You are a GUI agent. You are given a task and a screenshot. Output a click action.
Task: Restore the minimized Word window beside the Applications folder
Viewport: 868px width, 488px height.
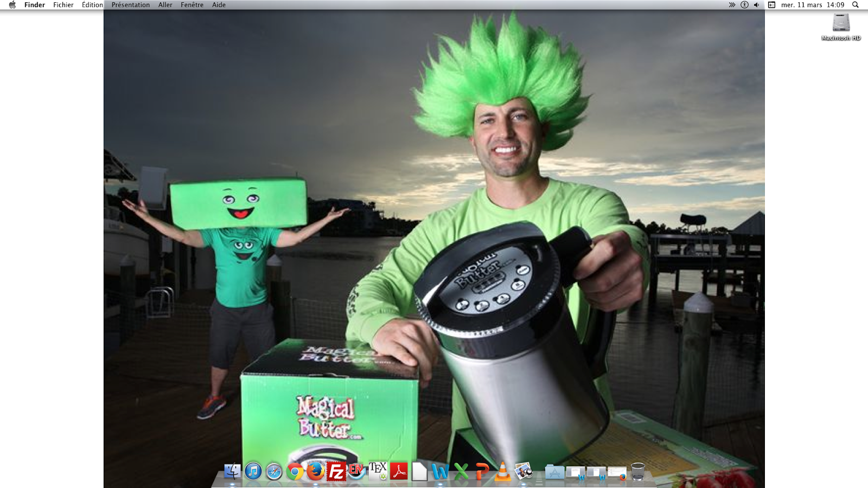pos(576,473)
